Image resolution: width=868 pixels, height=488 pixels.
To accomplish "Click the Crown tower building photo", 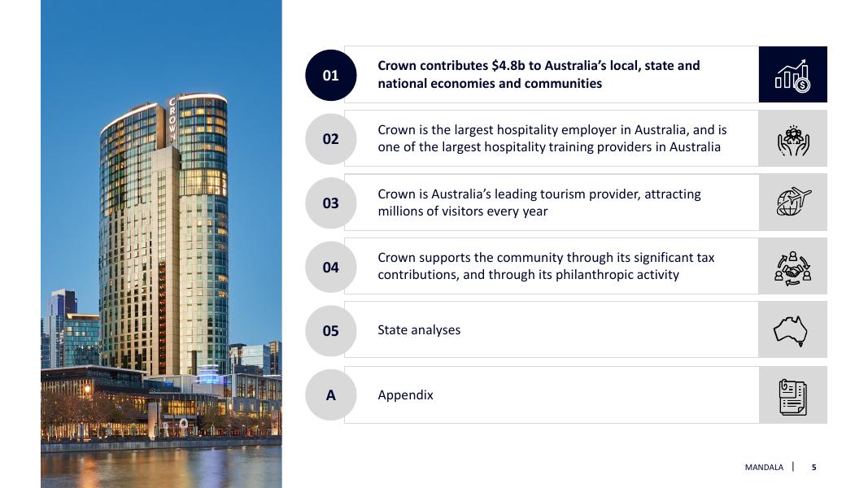I will tap(161, 244).
